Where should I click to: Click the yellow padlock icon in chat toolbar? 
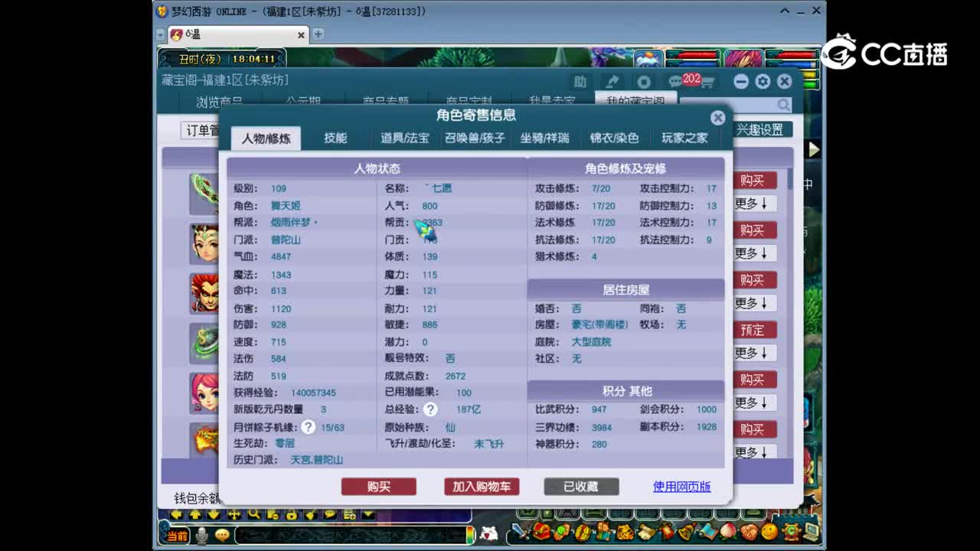(x=292, y=515)
